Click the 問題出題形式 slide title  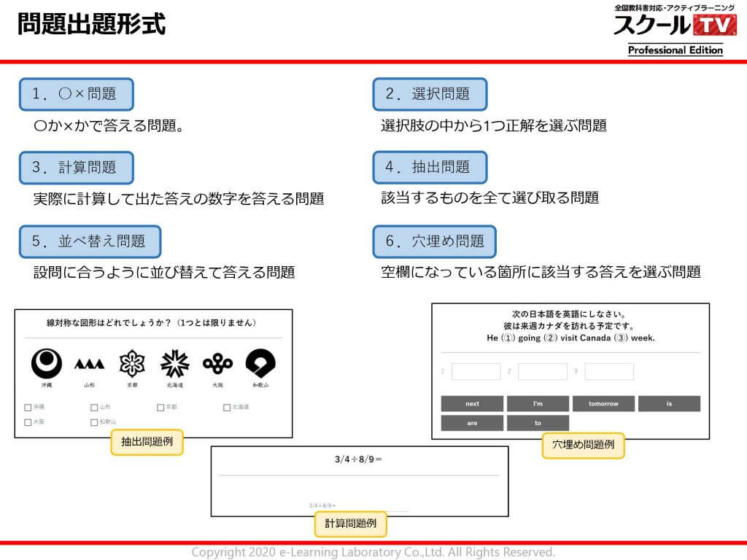coord(91,24)
